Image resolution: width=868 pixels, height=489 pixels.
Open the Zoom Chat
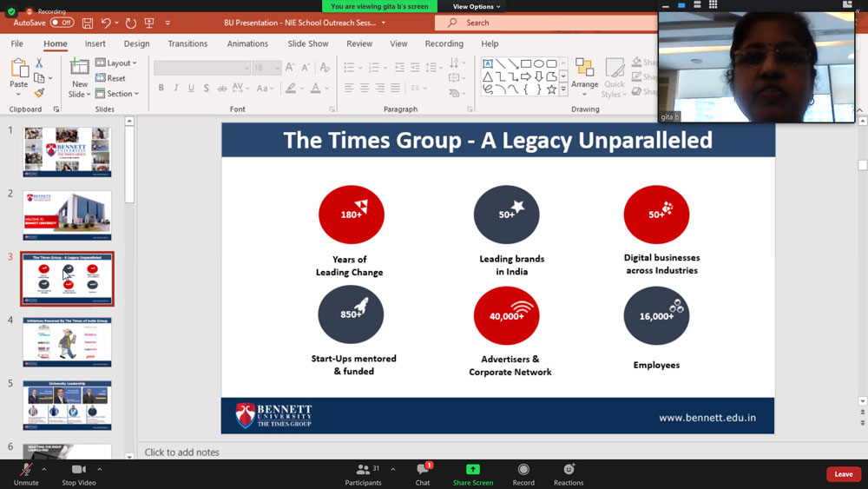tap(423, 474)
